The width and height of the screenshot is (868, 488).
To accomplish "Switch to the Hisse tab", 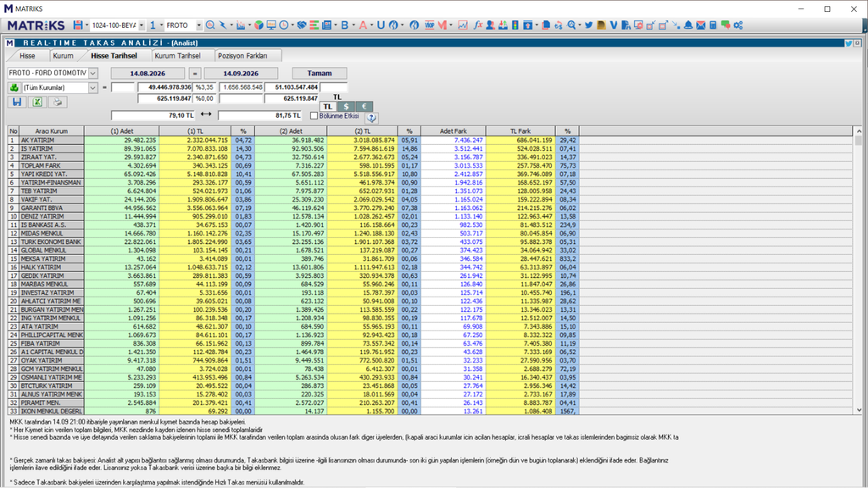I will click(x=27, y=56).
